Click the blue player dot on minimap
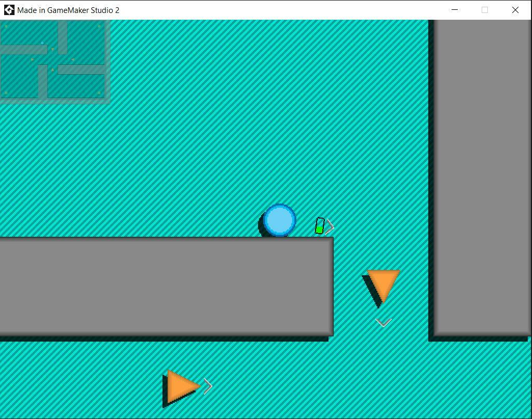Image resolution: width=532 pixels, height=419 pixels. pyautogui.click(x=42, y=43)
